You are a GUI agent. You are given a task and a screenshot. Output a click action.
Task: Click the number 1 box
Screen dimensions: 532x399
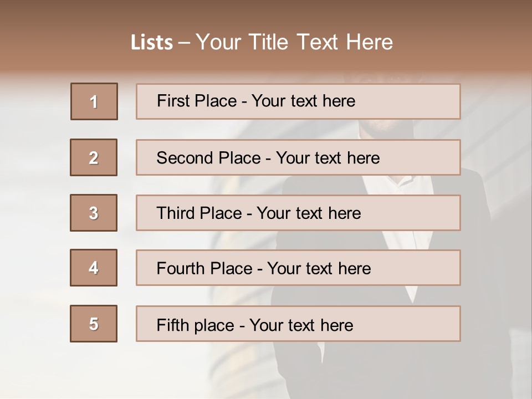coord(94,101)
